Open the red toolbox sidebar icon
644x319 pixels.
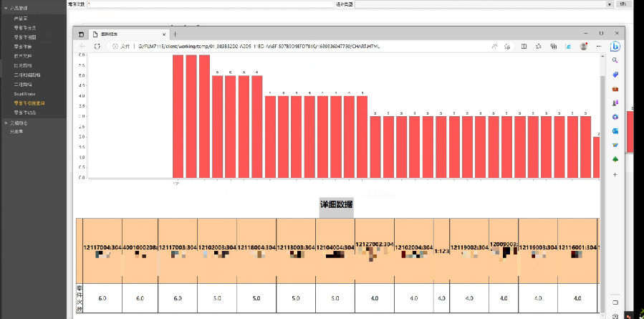pyautogui.click(x=615, y=89)
